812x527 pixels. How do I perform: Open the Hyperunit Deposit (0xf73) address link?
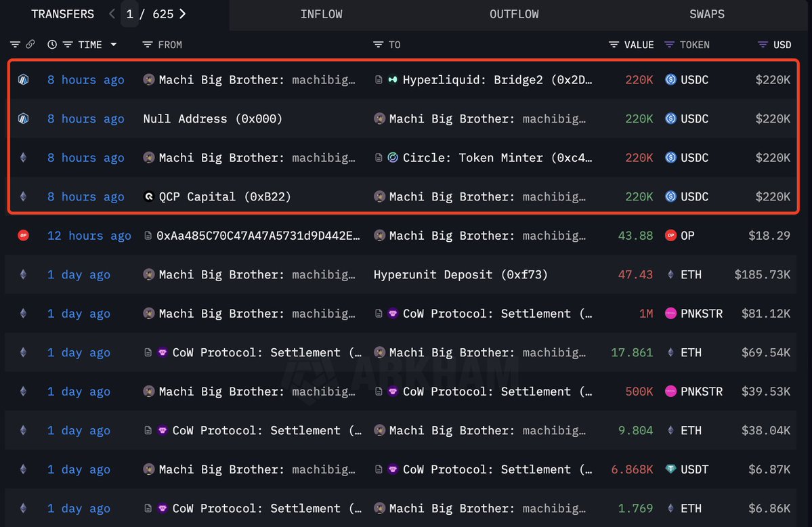[x=461, y=275]
